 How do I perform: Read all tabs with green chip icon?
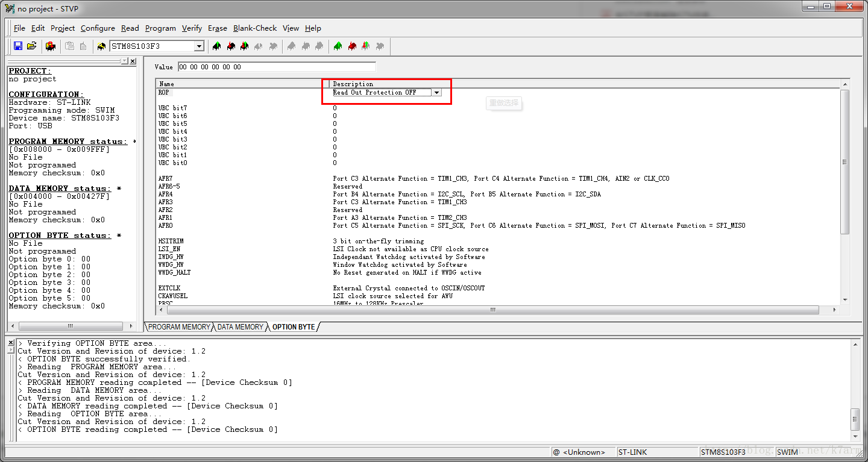tap(338, 46)
